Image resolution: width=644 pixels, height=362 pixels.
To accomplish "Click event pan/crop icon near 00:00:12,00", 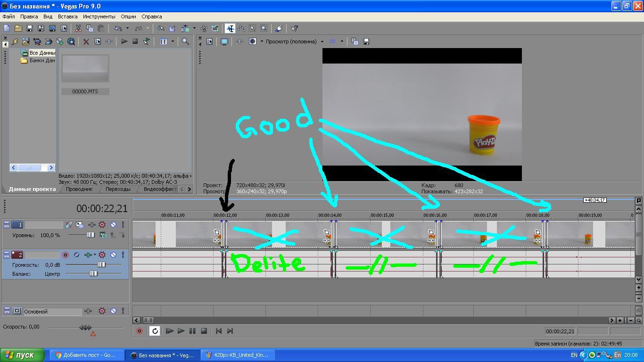I will pos(216,232).
